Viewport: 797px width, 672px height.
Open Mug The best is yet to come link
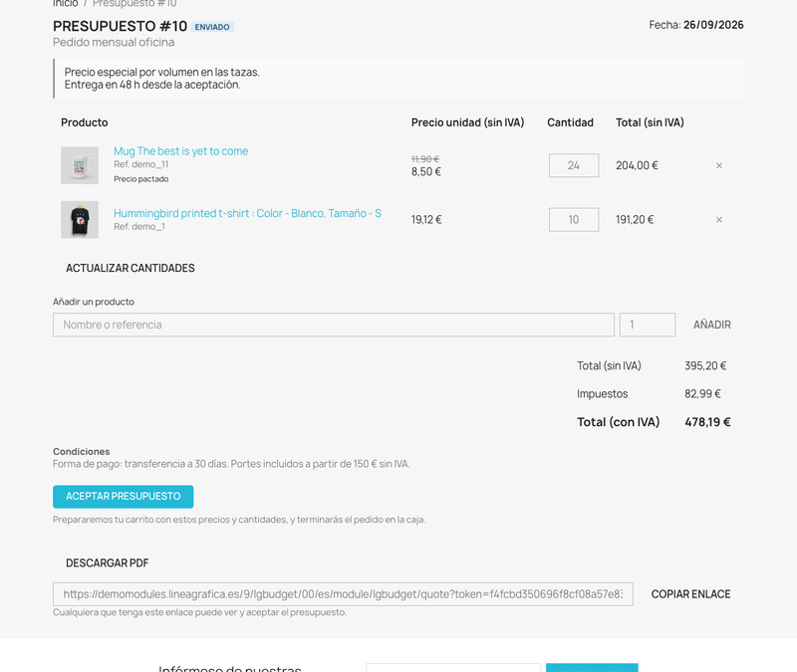[x=181, y=151]
